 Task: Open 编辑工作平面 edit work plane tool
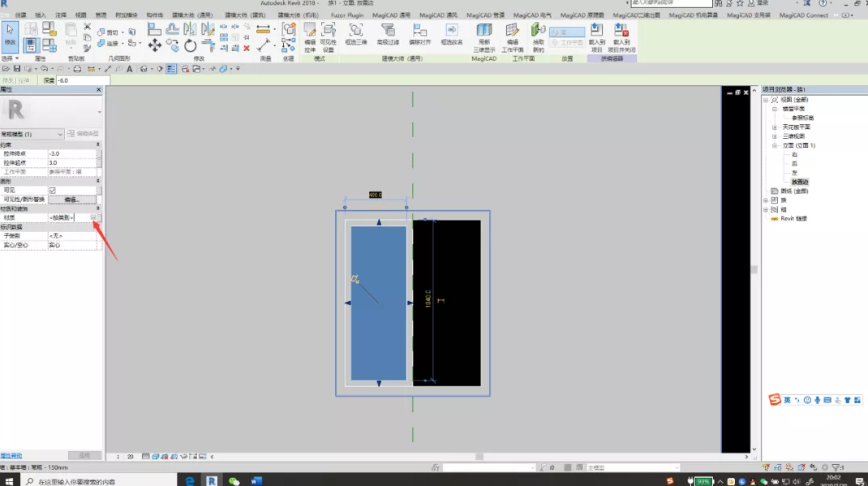click(x=513, y=37)
